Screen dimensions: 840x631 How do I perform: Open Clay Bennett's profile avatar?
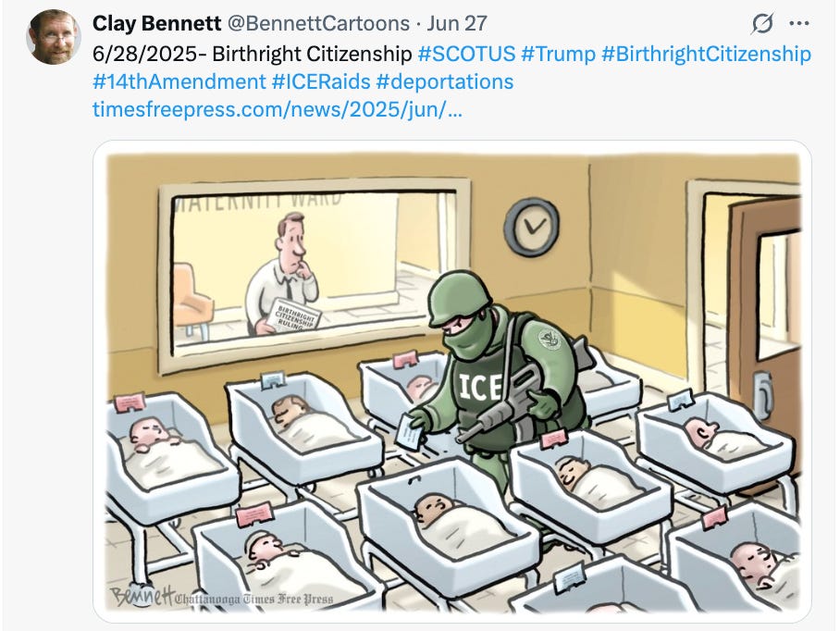coord(54,37)
